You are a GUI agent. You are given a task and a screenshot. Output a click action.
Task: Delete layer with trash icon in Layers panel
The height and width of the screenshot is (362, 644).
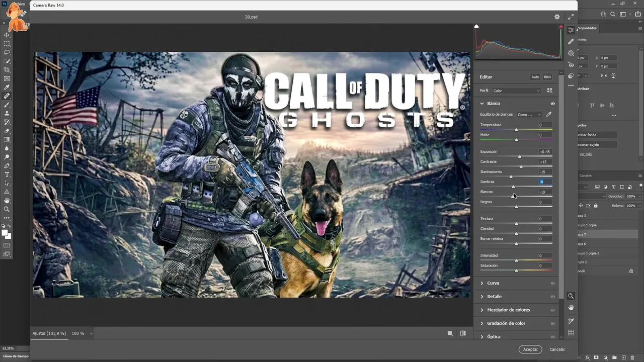(632, 357)
